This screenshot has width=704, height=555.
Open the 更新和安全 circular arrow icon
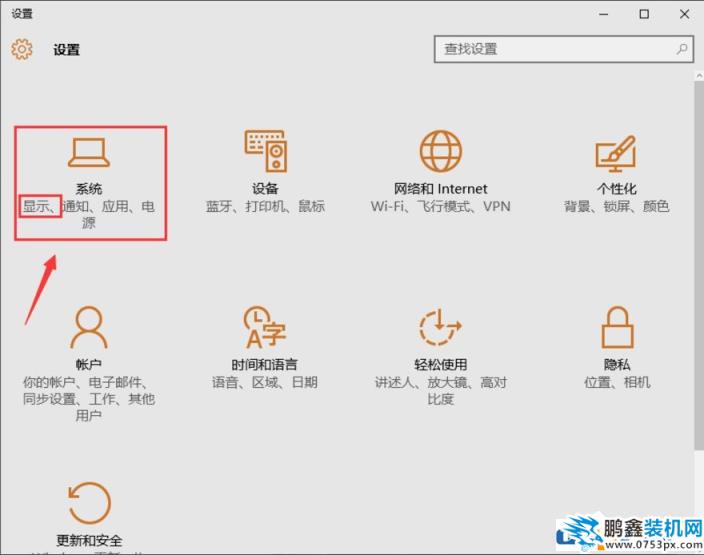[x=89, y=503]
